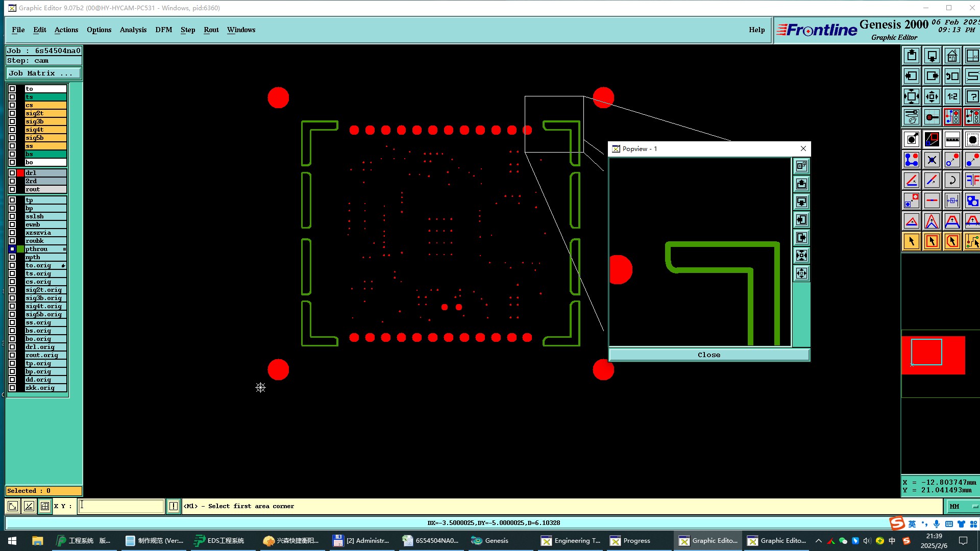Click the delete feature X icon

(932, 160)
